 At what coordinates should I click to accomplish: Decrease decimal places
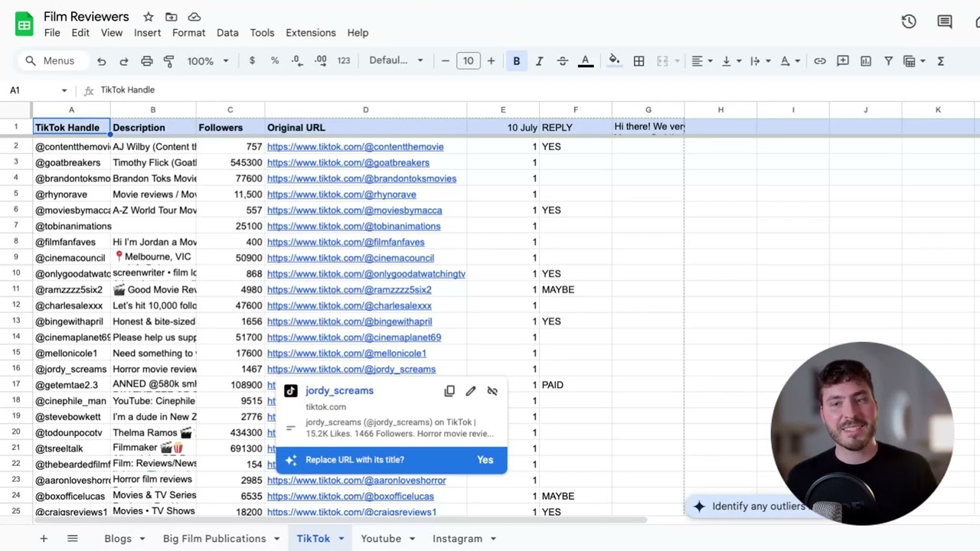297,60
